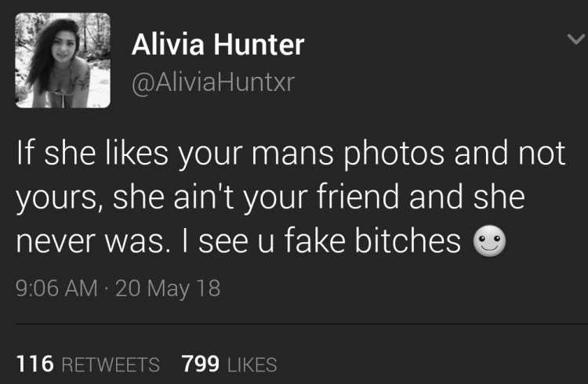This screenshot has height=384, width=588.
Task: Open the RETWEETS label list
Action: point(111,365)
